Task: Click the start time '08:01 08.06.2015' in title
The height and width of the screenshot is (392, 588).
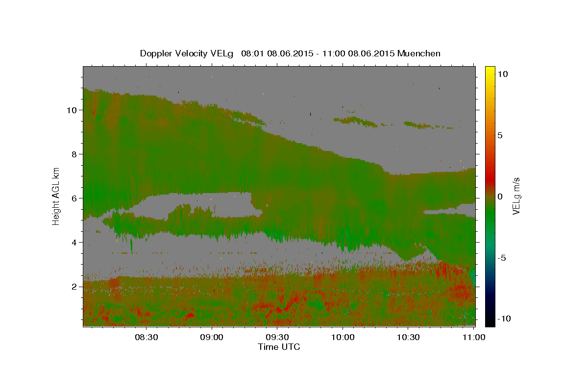Action: coord(277,53)
